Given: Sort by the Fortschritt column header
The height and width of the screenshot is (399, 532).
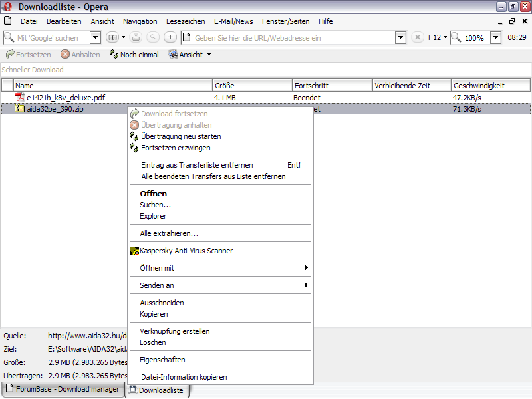Looking at the screenshot, I should coord(332,86).
